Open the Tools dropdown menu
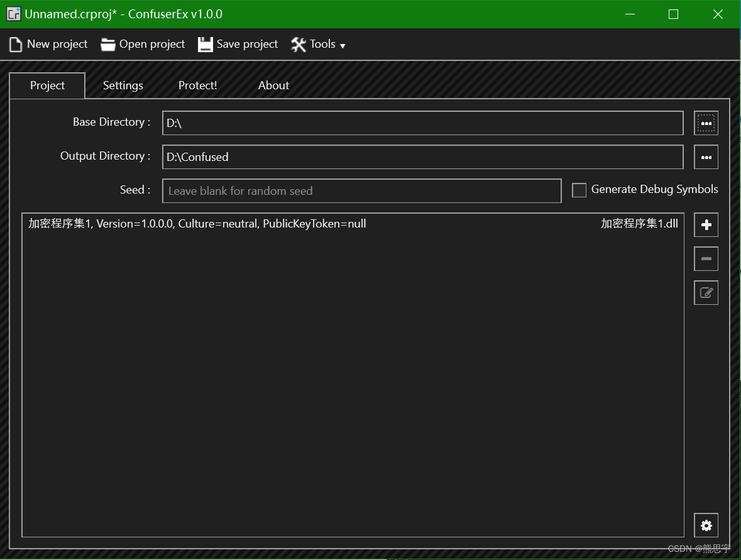This screenshot has width=741, height=560. click(318, 45)
